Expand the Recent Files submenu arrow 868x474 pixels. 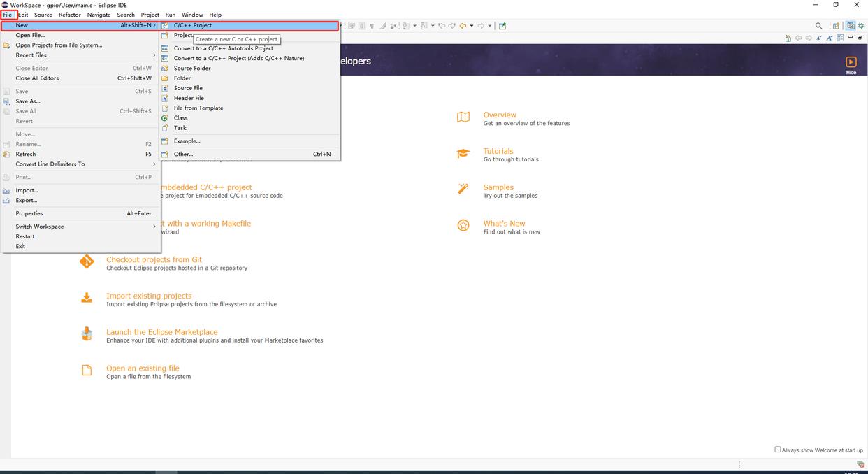coord(154,55)
